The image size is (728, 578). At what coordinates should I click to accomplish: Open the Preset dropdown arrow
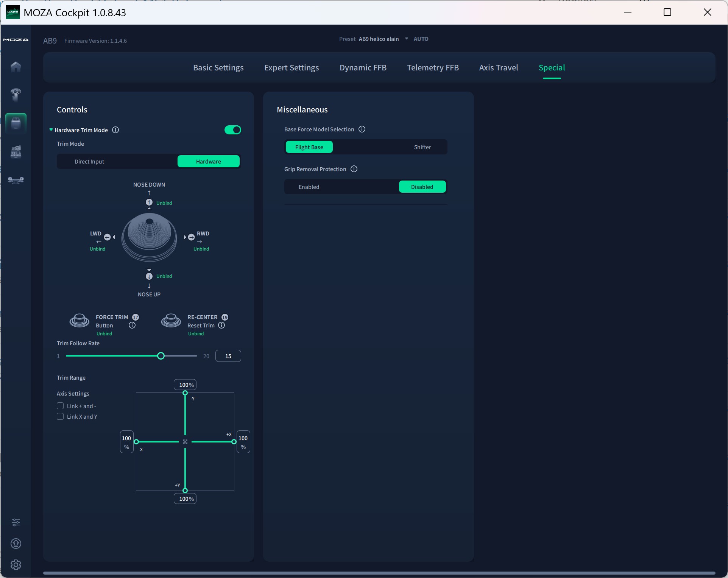[x=407, y=39]
